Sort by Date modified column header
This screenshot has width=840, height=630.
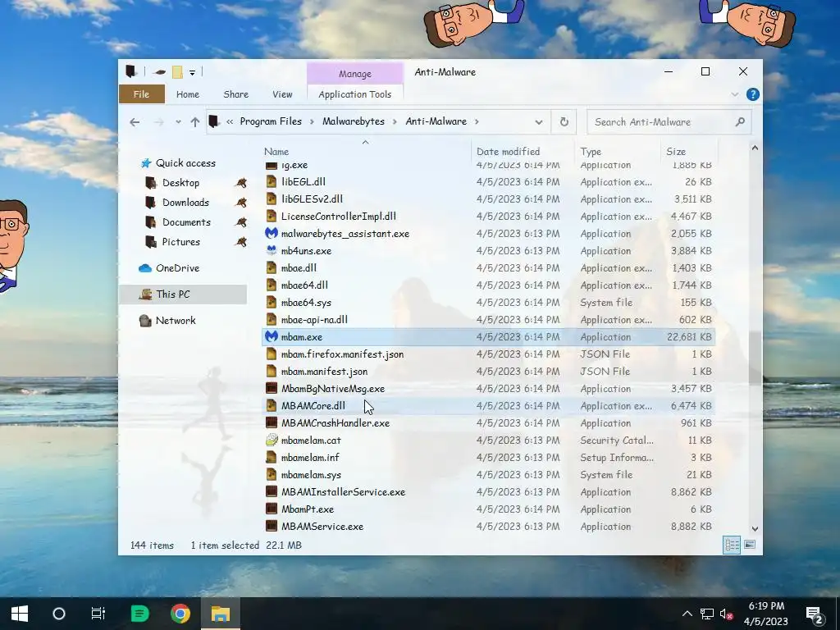(x=508, y=152)
